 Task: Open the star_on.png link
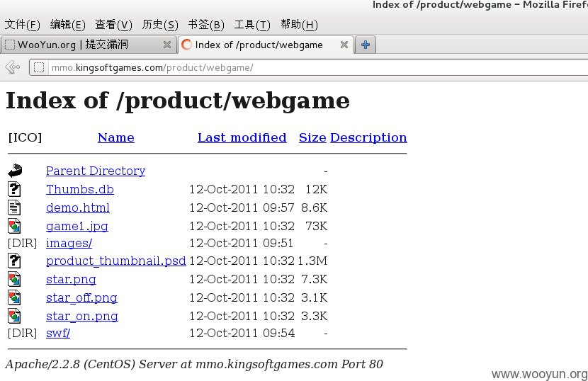coord(82,317)
